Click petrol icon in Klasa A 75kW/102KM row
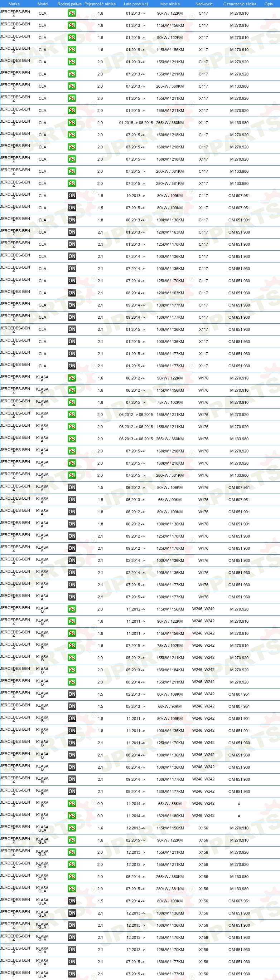280x980 pixels. point(72,402)
